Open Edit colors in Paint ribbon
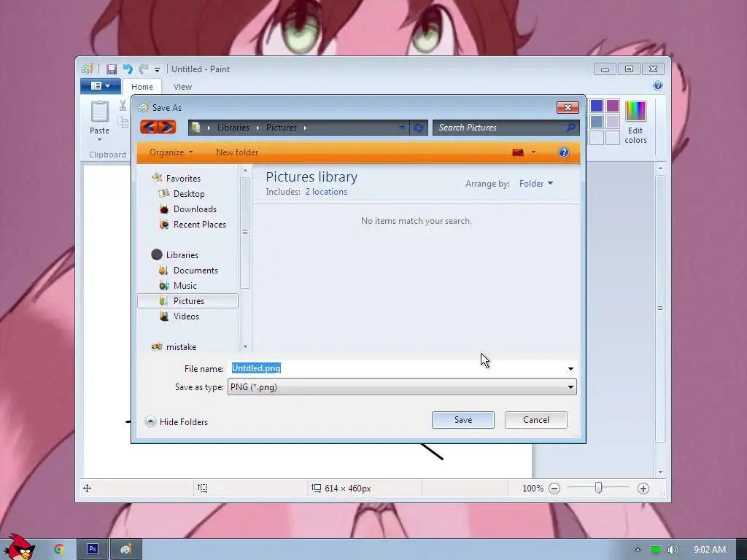 [x=635, y=122]
